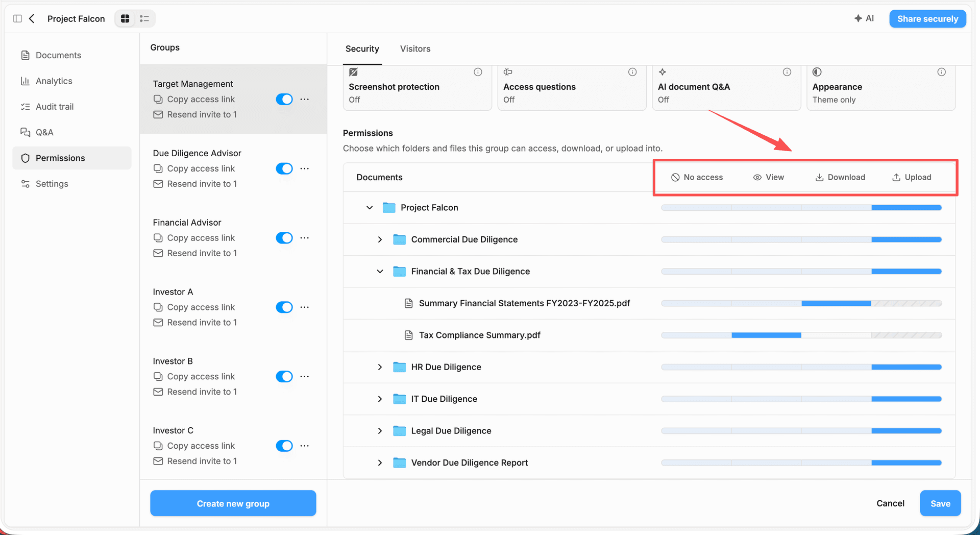Open the Screenshot protection settings card

(418, 87)
